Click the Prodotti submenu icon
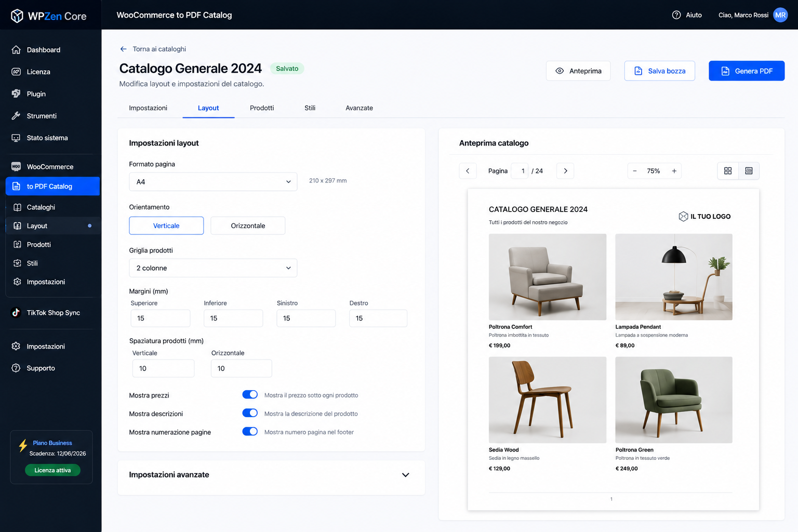 17,245
